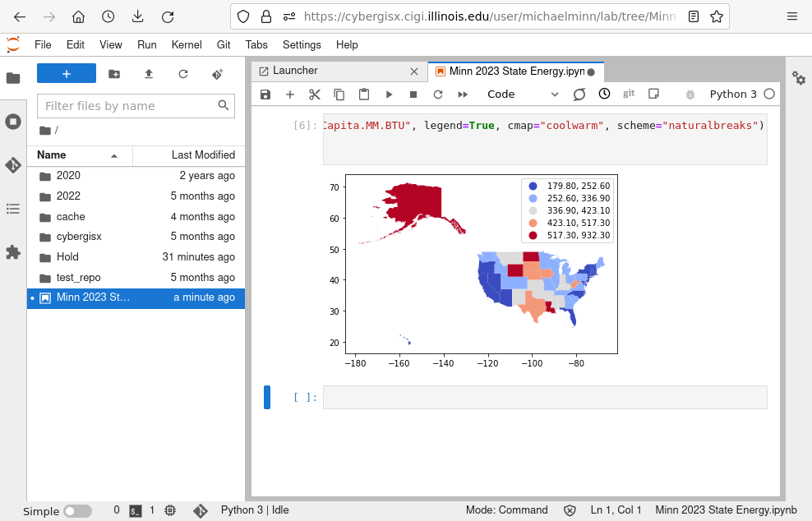The width and height of the screenshot is (812, 521).
Task: Open the Running Terminals and Kernels sidebar
Action: click(x=13, y=122)
